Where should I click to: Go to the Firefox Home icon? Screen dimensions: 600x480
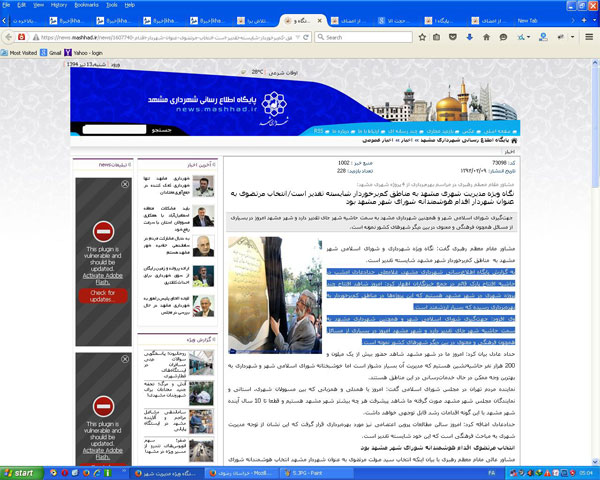486,37
